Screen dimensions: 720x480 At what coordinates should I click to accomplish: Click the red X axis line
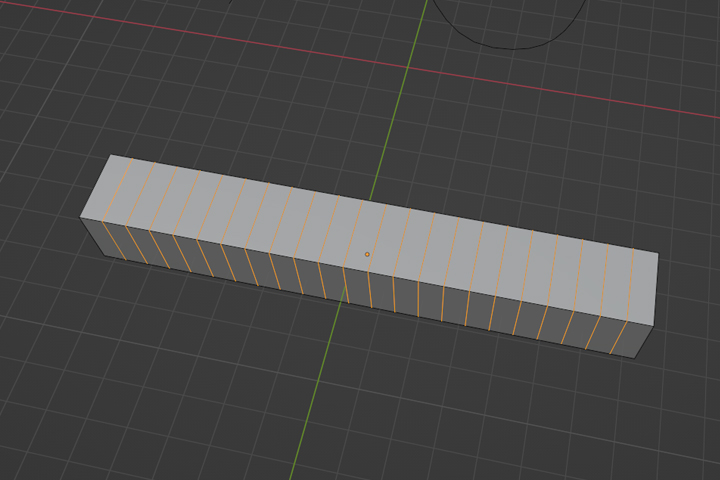[x=360, y=59]
